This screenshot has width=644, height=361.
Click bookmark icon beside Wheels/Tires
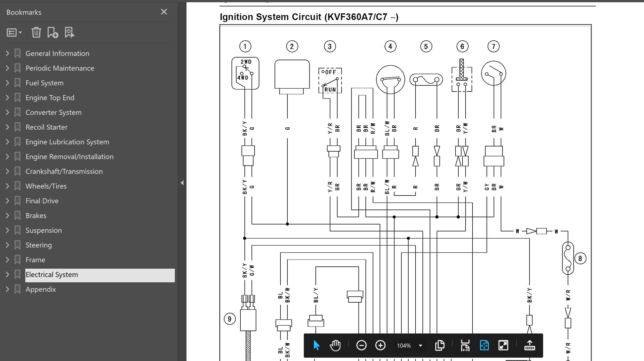18,186
